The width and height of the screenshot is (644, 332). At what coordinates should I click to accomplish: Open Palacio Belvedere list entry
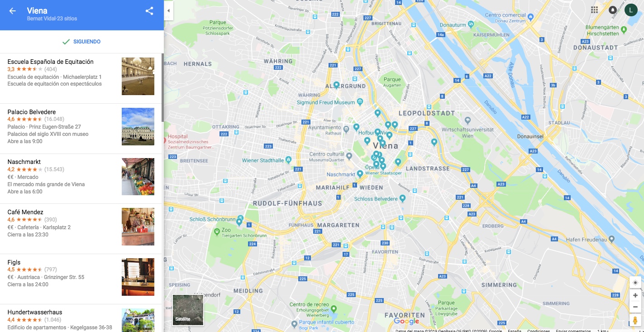81,129
